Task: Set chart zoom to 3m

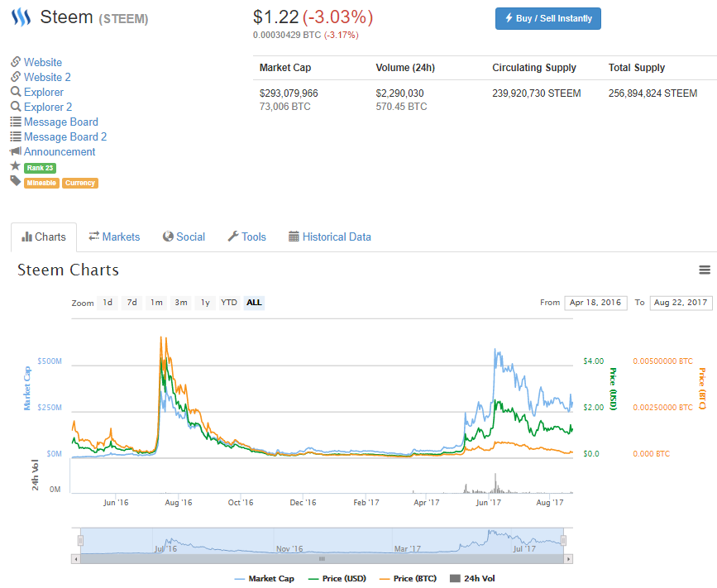Action: 181,303
